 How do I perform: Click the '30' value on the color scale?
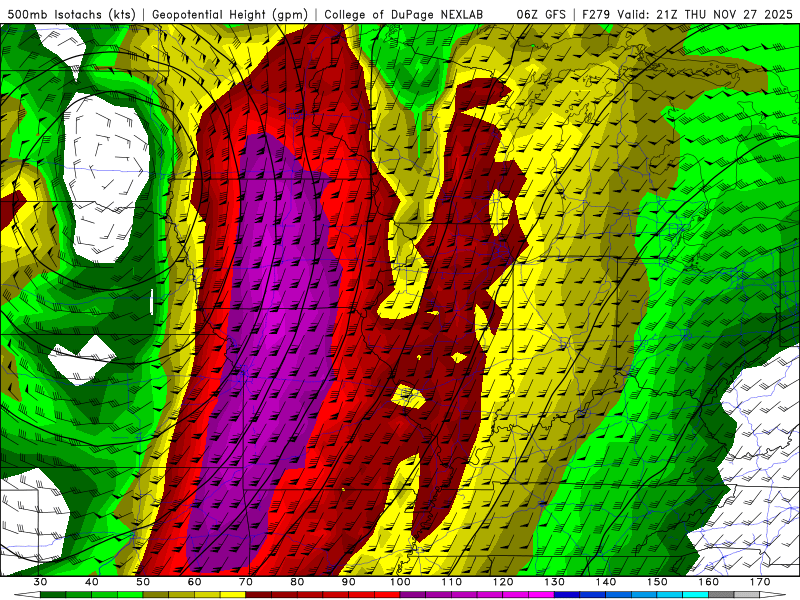[40, 582]
